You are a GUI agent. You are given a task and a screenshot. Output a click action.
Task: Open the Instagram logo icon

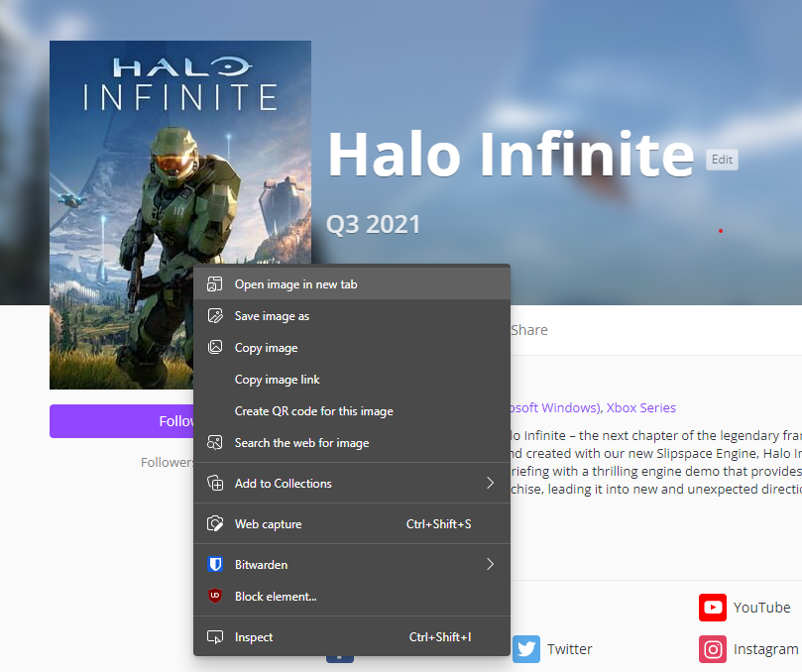[x=713, y=649]
